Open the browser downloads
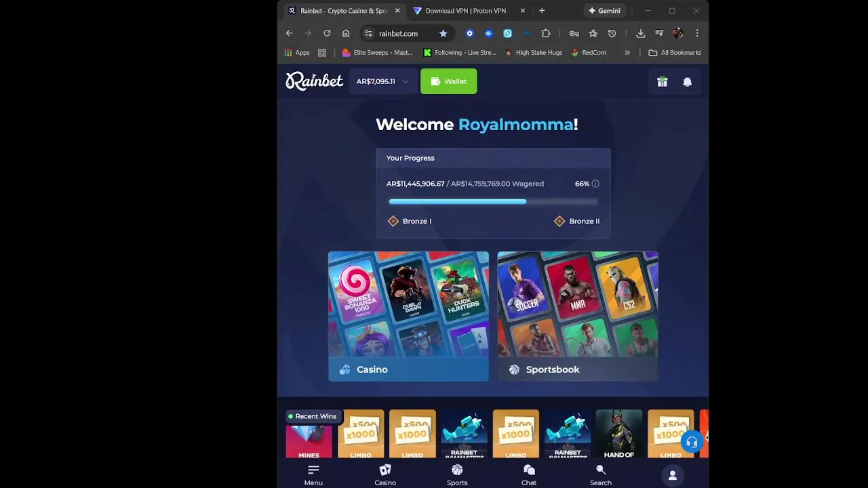The height and width of the screenshot is (488, 868). pyautogui.click(x=640, y=33)
